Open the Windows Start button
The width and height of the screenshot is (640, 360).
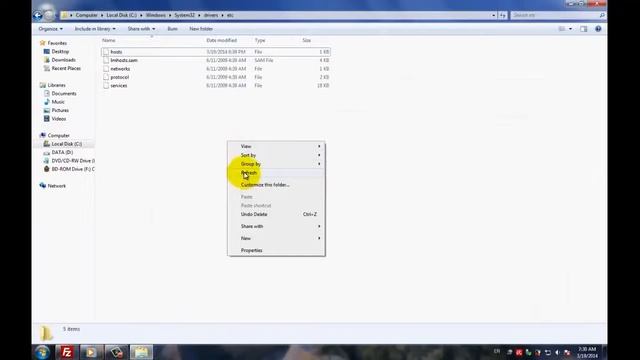pyautogui.click(x=42, y=352)
